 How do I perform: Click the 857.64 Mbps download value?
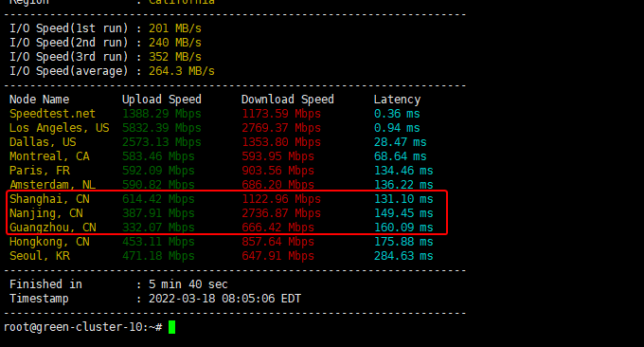tap(278, 242)
